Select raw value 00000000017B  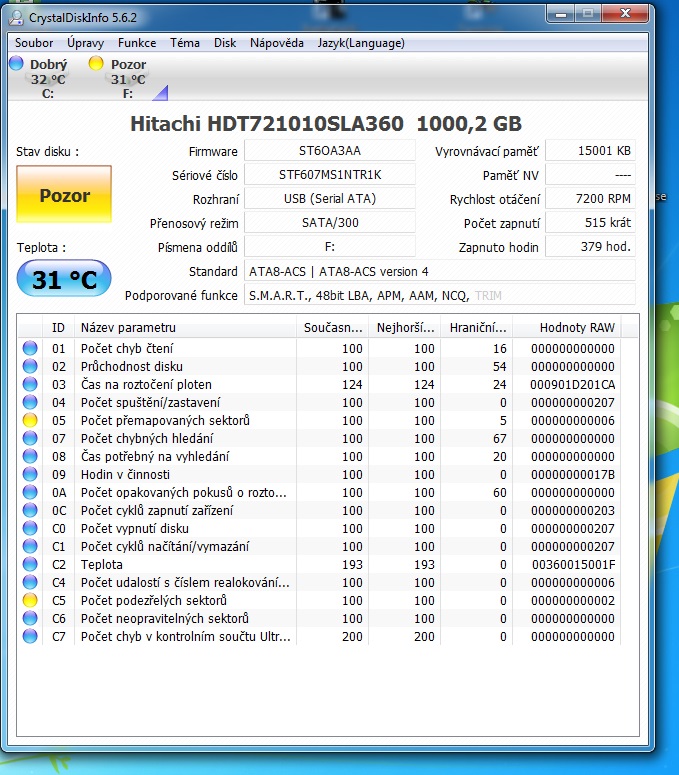(573, 474)
